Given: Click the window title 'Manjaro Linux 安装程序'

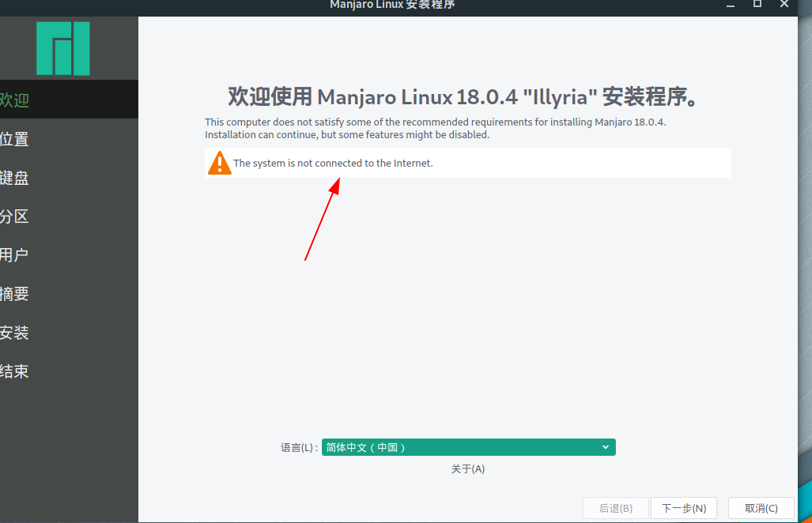Looking at the screenshot, I should point(392,5).
